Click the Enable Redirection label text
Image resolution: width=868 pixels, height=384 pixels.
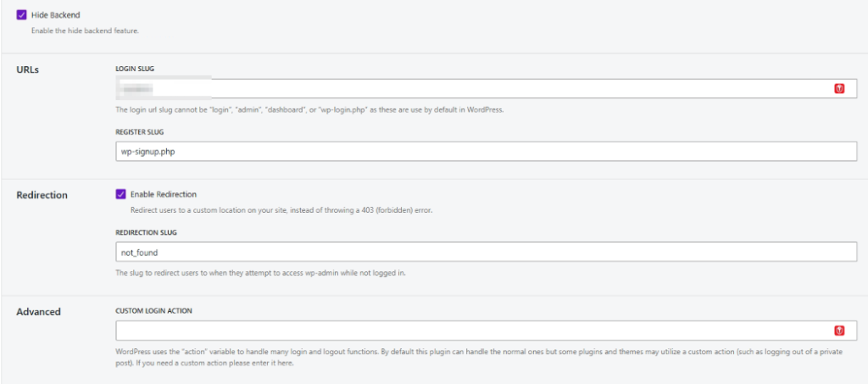pos(164,194)
